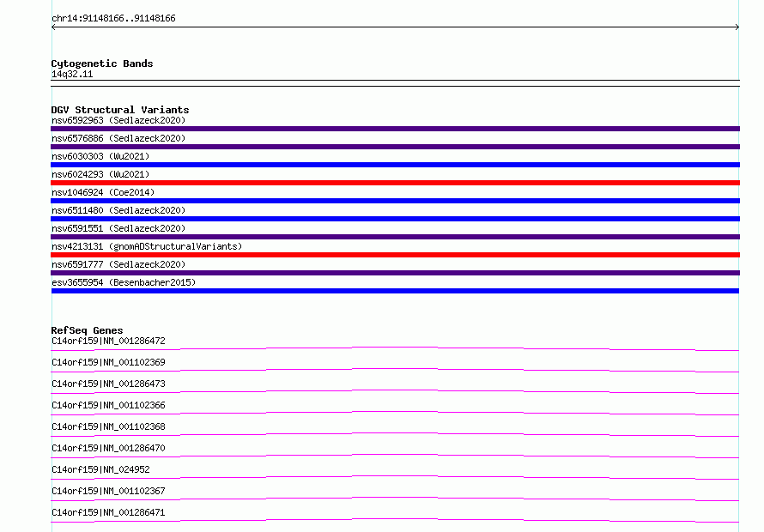Screen dimensions: 764x532
Task: Select the red bar under nsv4213131
Action: pos(395,255)
